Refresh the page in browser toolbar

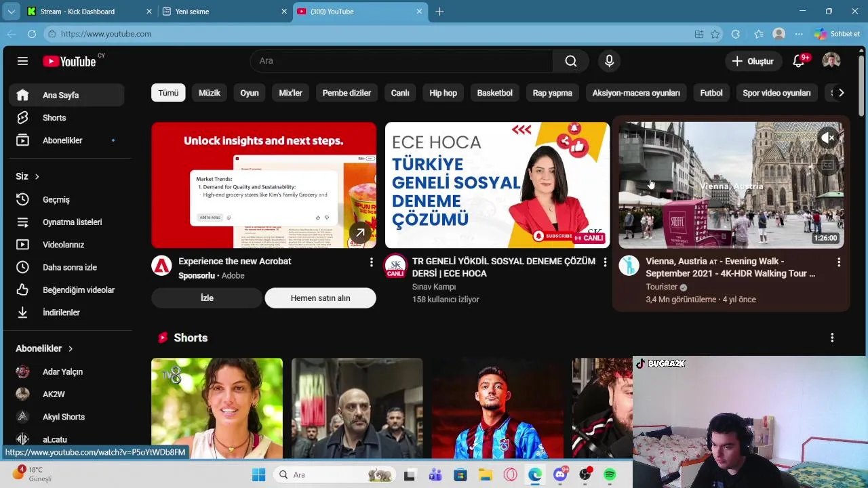pos(31,34)
